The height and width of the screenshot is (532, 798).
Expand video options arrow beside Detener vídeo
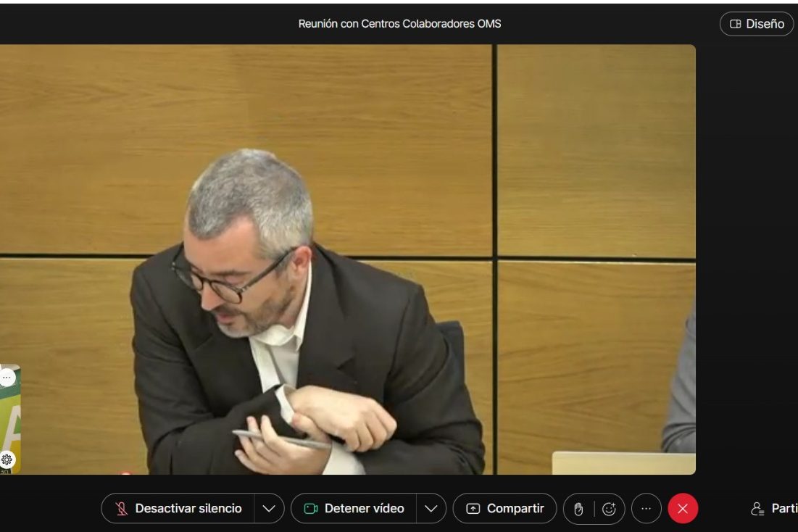(431, 509)
